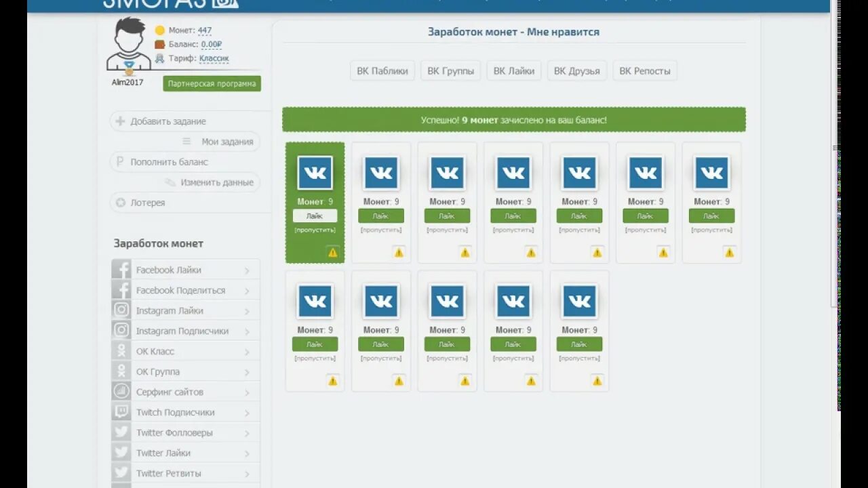Click the Facebook Поделиться icon

(121, 290)
